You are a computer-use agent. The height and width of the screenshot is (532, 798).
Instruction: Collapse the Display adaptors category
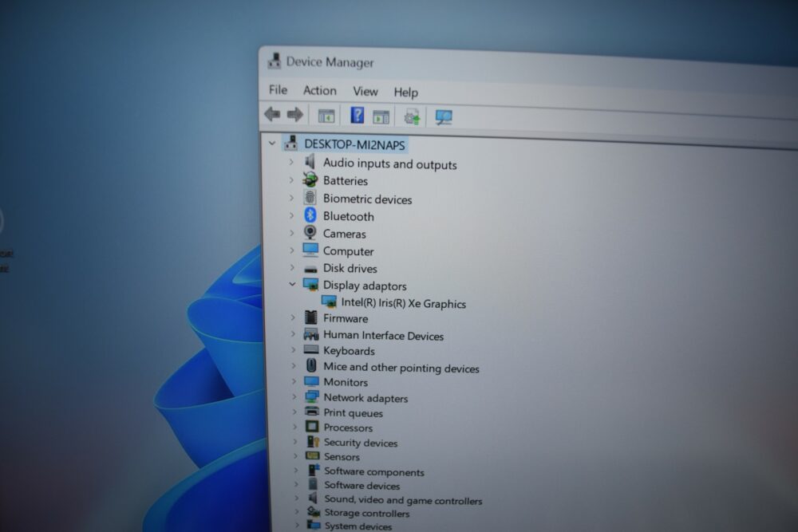coord(292,284)
